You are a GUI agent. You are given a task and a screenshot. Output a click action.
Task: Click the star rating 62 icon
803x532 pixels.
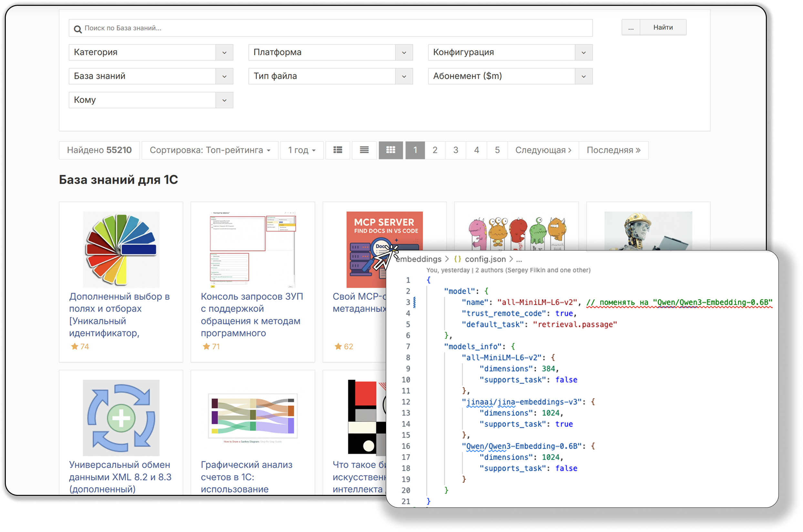(338, 346)
